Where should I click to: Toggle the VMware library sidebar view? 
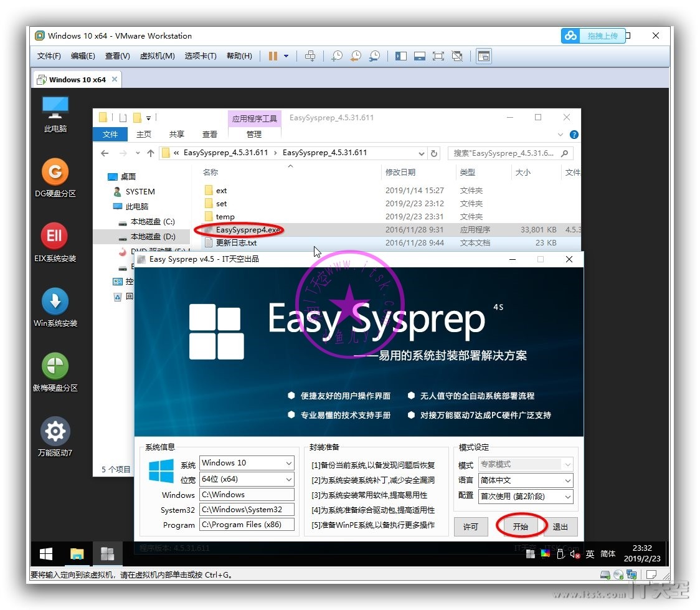click(401, 56)
